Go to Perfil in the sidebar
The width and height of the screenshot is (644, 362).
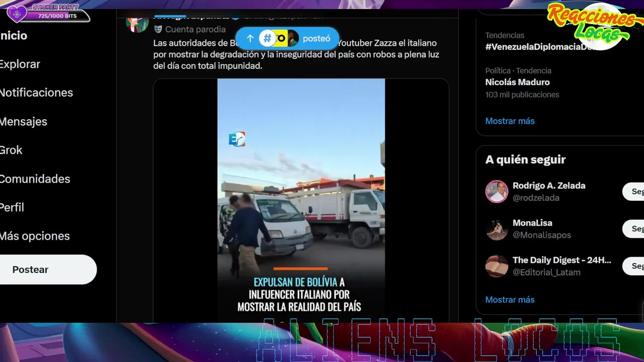pos(12,208)
